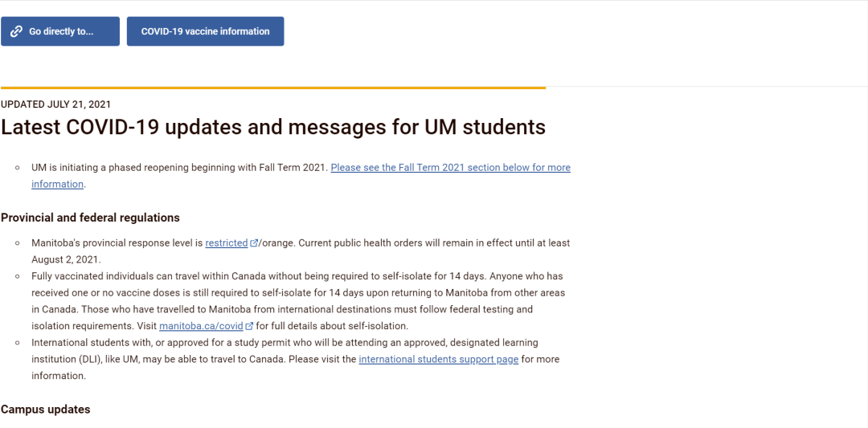Click the UPDATED JULY 21, 2021 date text
This screenshot has height=428, width=868.
(56, 104)
